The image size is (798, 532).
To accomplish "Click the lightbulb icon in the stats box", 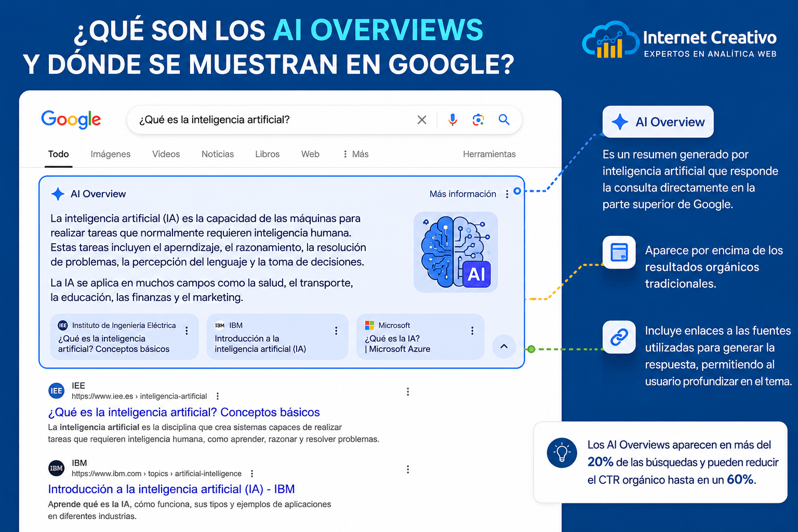I will click(562, 453).
